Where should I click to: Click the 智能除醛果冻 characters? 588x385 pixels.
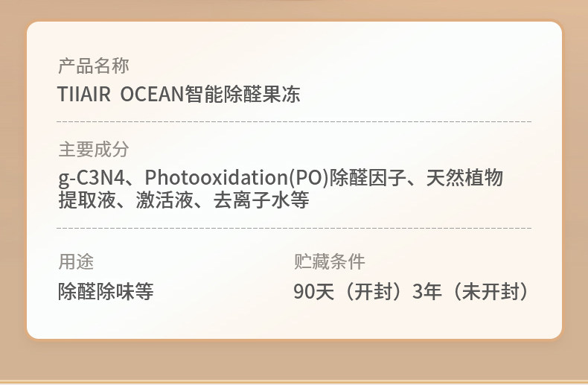(243, 94)
